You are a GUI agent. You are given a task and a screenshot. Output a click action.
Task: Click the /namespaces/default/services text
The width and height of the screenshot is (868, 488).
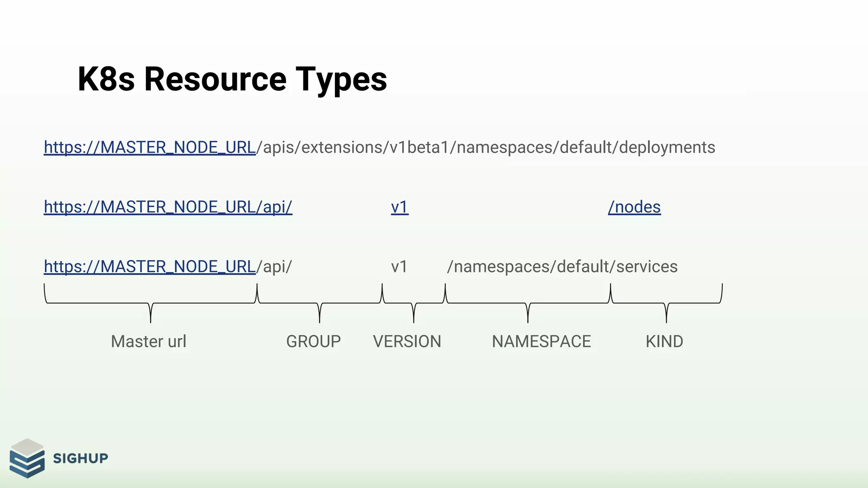(x=562, y=267)
